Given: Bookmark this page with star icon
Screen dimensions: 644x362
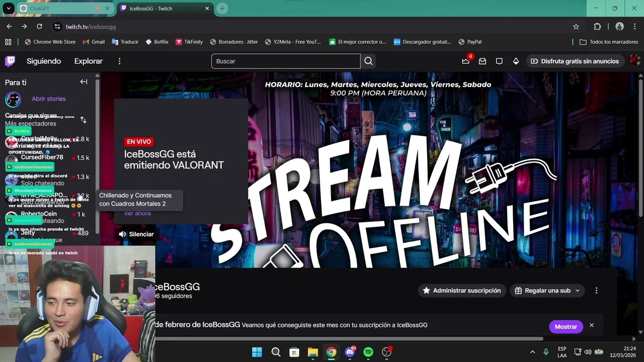Looking at the screenshot, I should [576, 27].
